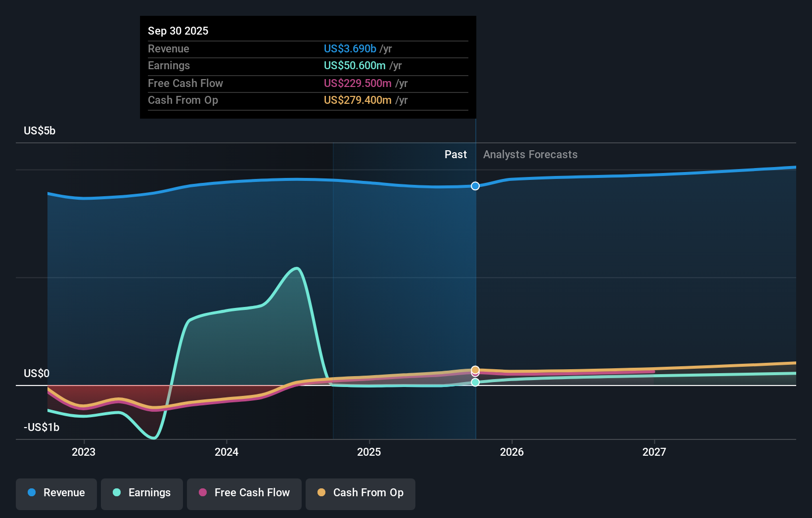Collapse the Cash From Op legend entry

click(360, 493)
